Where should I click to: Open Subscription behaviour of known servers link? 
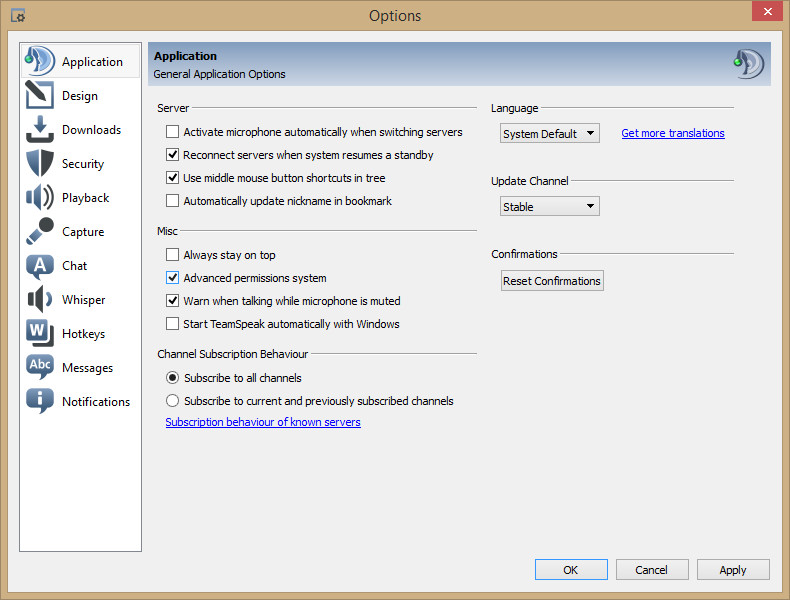point(263,422)
